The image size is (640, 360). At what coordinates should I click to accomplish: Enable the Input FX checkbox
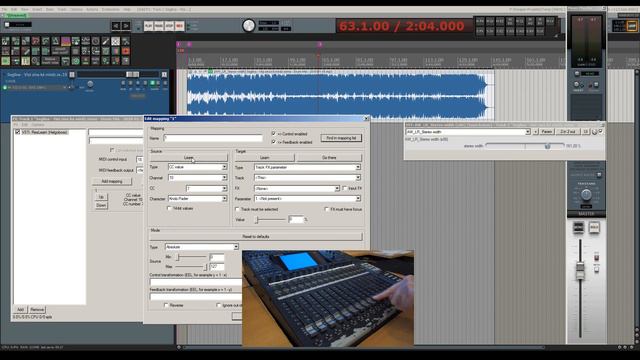click(345, 188)
